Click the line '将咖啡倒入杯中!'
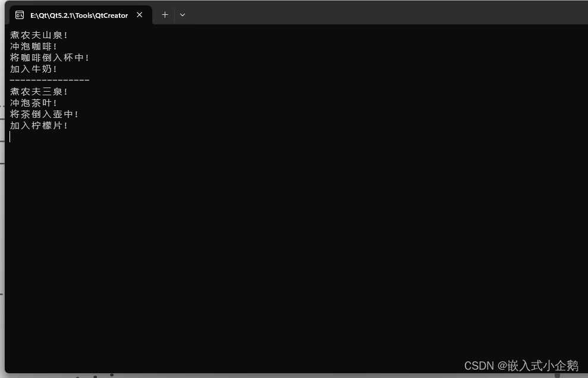The height and width of the screenshot is (378, 588). (x=49, y=58)
